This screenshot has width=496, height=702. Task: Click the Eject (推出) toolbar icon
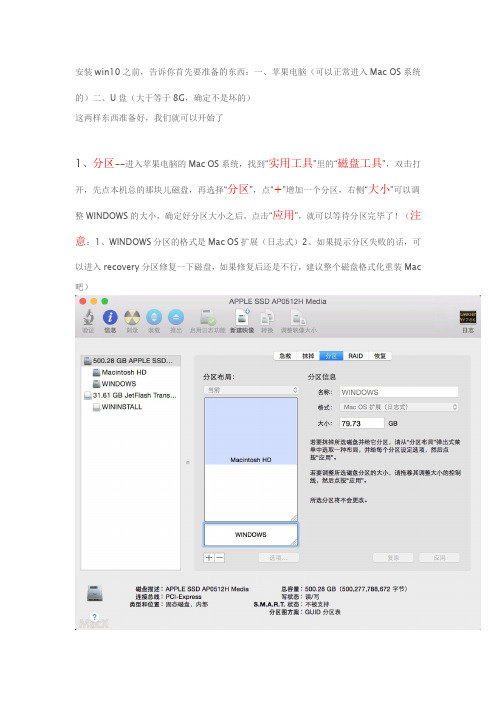pyautogui.click(x=176, y=317)
